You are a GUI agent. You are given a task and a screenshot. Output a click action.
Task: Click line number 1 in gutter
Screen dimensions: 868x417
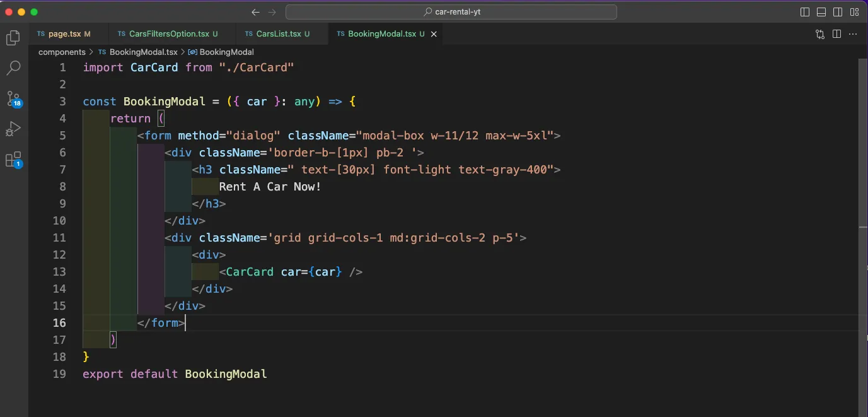62,68
